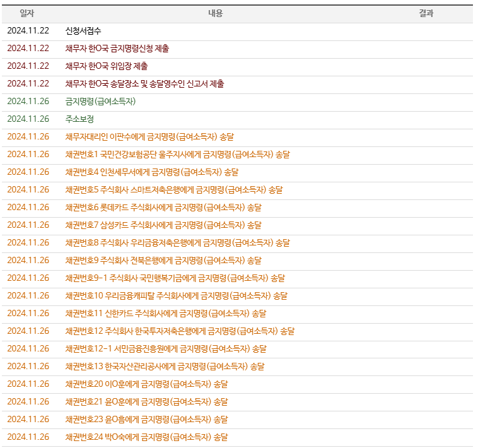478x448 pixels.
Task: Select the 신청서접수 row
Action: pos(237,31)
